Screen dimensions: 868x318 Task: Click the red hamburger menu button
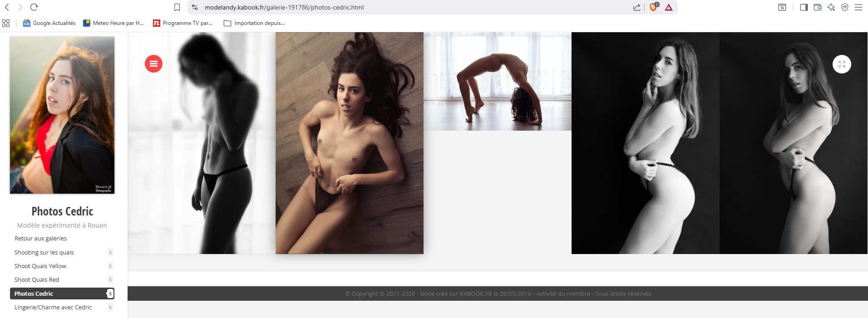153,64
